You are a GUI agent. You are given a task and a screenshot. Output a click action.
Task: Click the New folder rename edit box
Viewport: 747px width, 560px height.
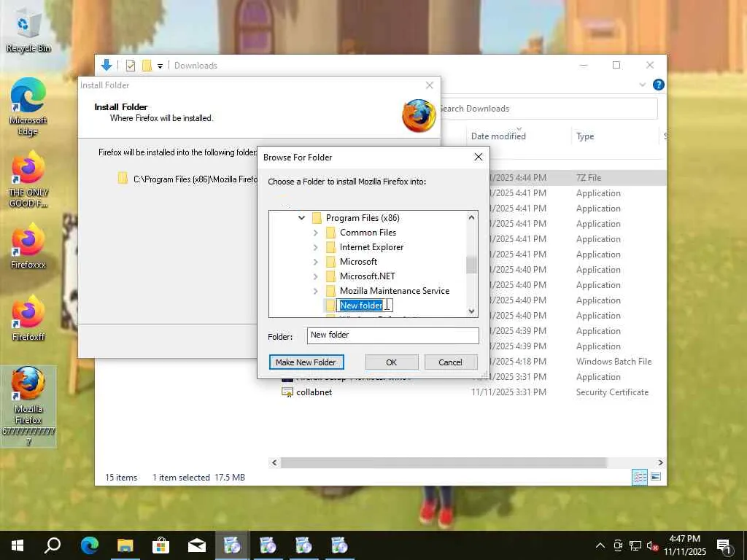pos(365,306)
